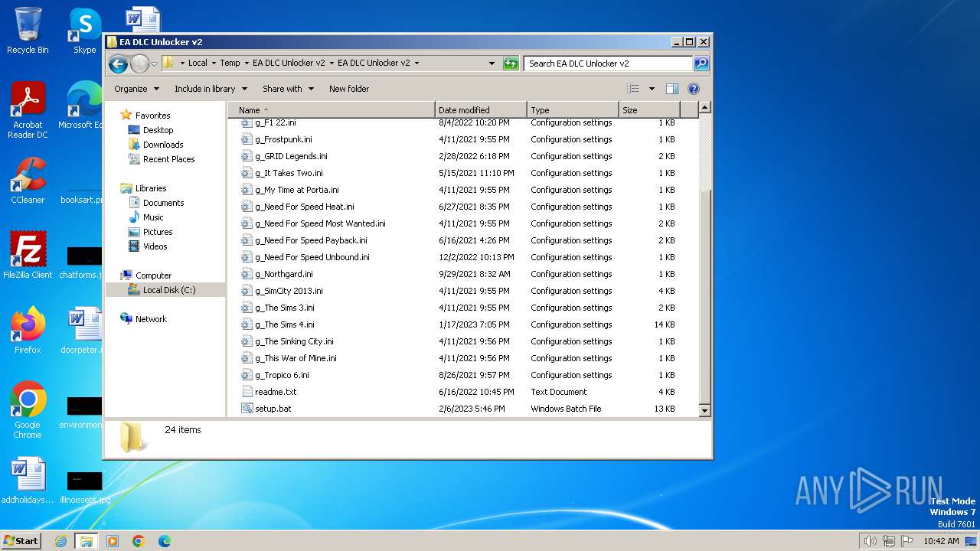The image size is (980, 551).
Task: Open the Organize dropdown menu
Action: 136,89
